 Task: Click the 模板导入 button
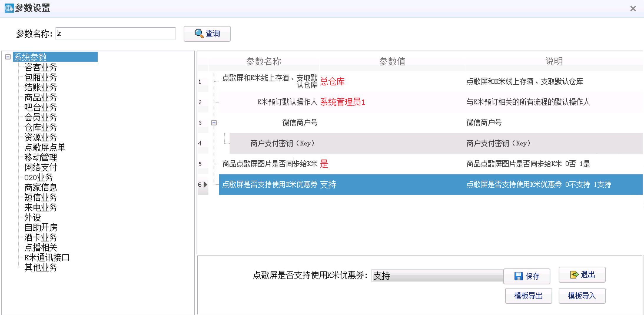[582, 296]
